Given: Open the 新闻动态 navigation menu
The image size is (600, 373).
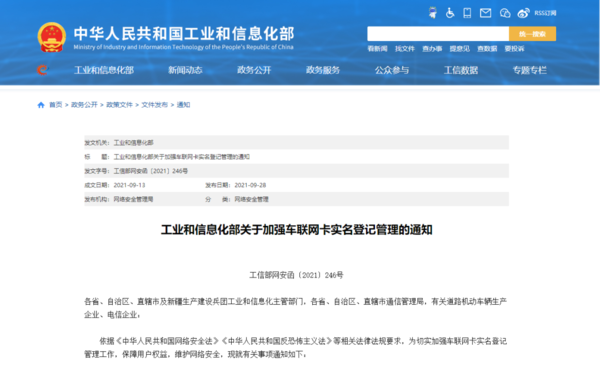Looking at the screenshot, I should [x=185, y=70].
